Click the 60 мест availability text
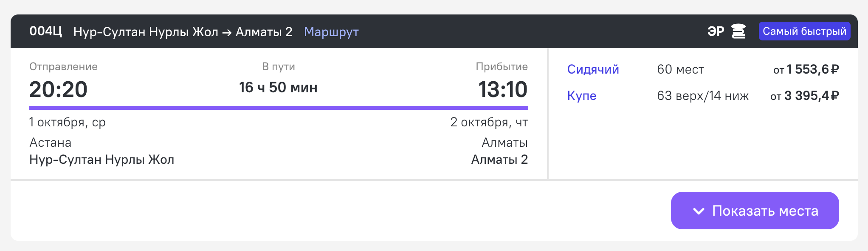 680,69
